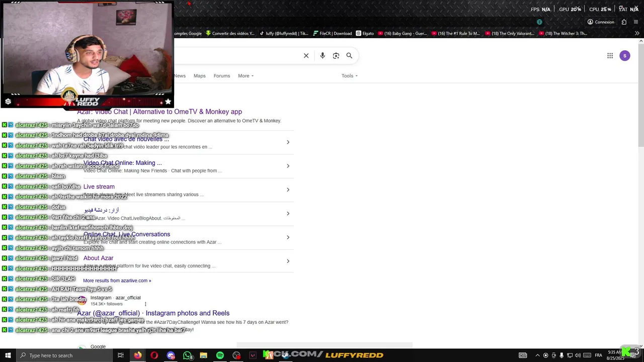Viewport: 644px width, 362px height.
Task: Expand the Online Chat, Live Conversations chevron
Action: pos(288,237)
